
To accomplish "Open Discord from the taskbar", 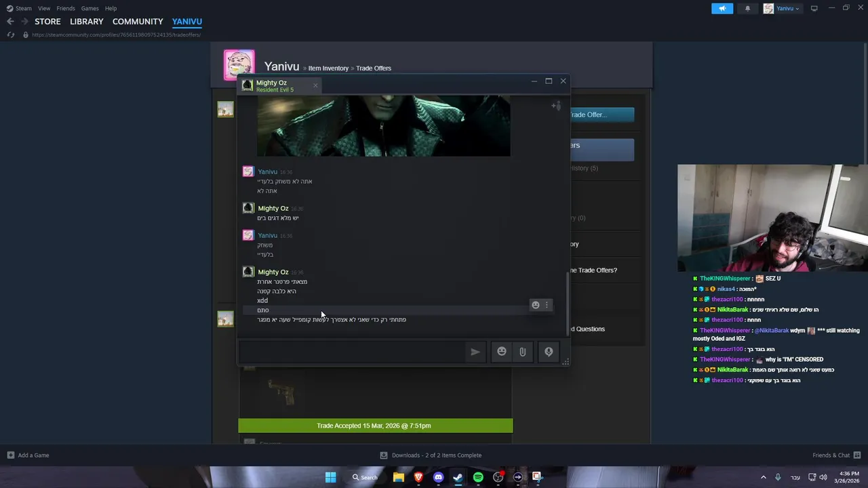I will point(438,477).
